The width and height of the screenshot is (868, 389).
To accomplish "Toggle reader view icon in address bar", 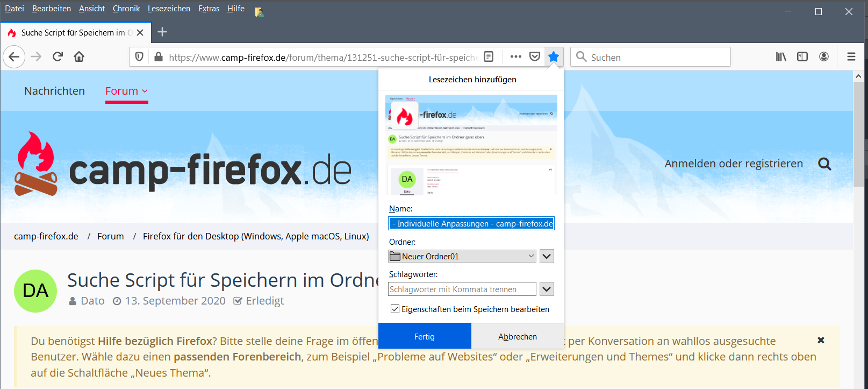I will pos(489,56).
